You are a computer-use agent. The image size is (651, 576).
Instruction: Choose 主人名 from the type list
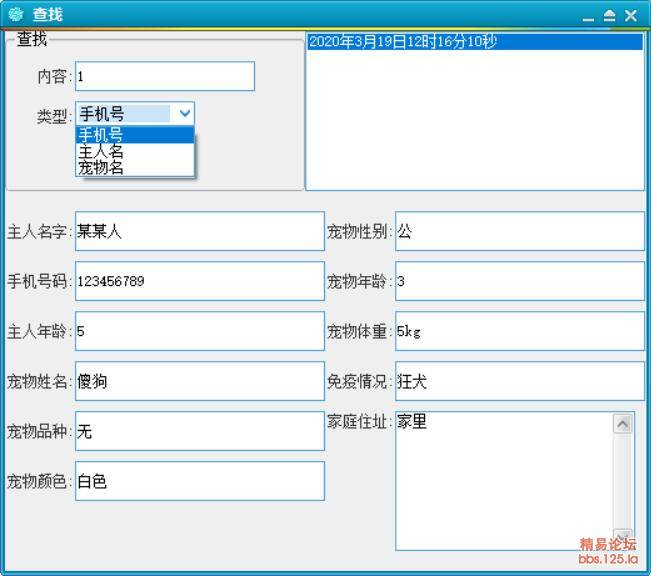pos(134,152)
